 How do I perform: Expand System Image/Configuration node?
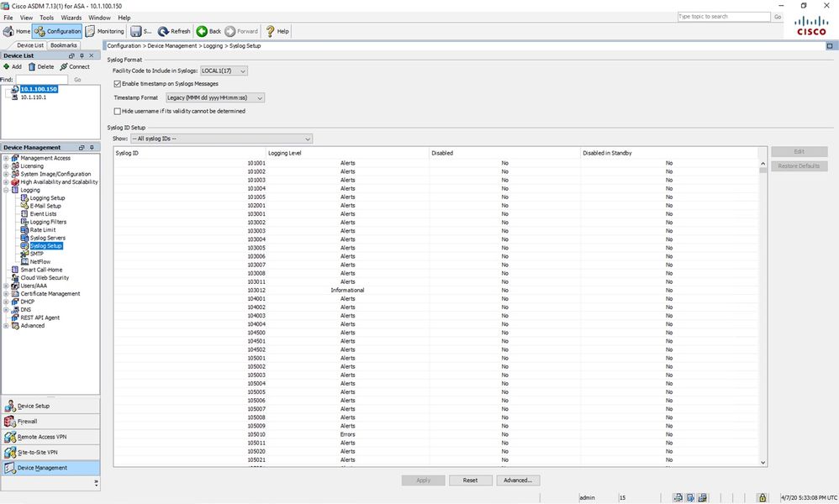[x=6, y=174]
